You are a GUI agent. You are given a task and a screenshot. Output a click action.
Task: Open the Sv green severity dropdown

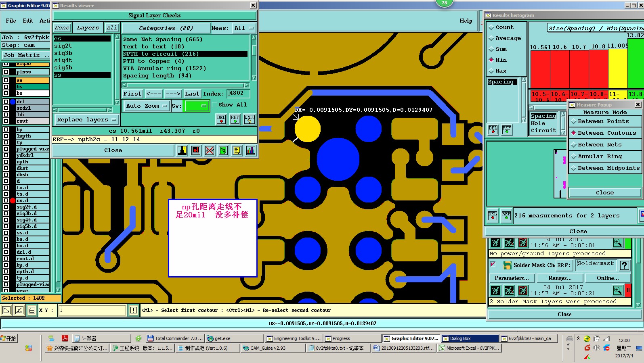tap(196, 106)
